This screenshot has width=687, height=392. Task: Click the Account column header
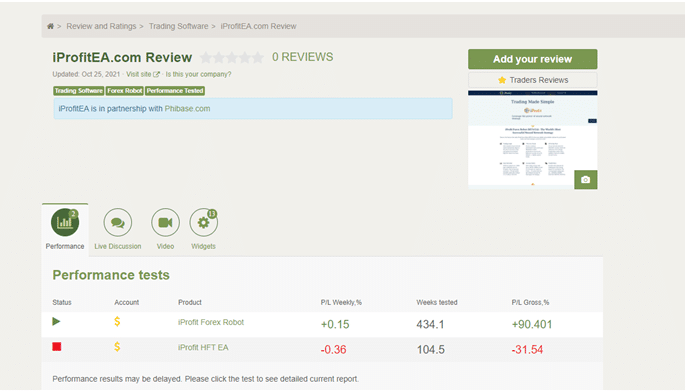click(127, 303)
